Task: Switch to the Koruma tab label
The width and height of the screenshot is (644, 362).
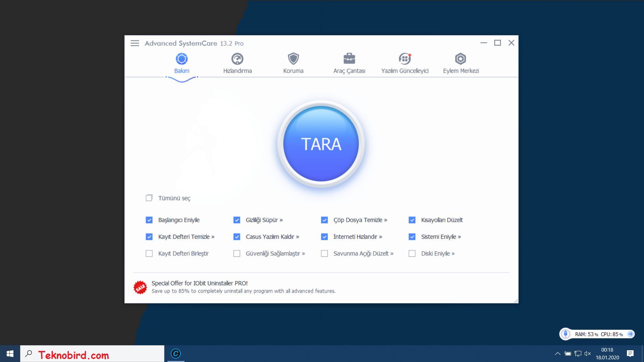Action: coord(293,71)
